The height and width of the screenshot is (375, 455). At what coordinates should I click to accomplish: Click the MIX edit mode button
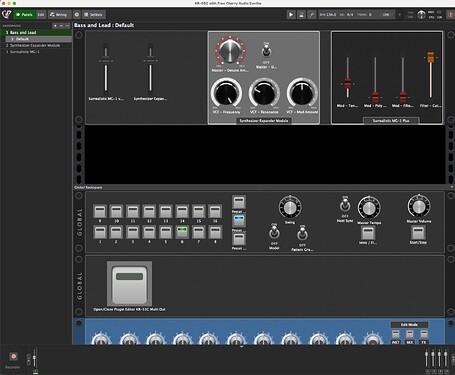tap(410, 334)
